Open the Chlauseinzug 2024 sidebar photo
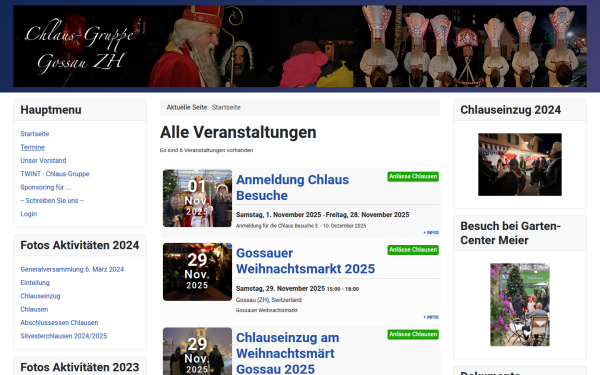The height and width of the screenshot is (375, 600). 520,165
